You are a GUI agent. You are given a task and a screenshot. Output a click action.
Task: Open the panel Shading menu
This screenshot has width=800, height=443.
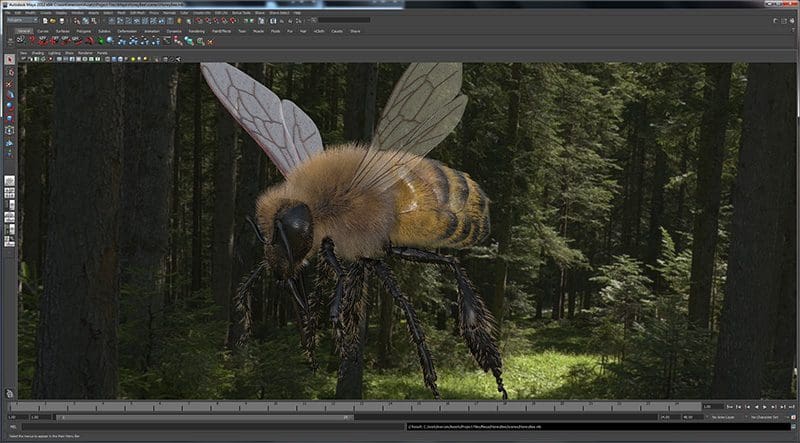pyautogui.click(x=38, y=53)
